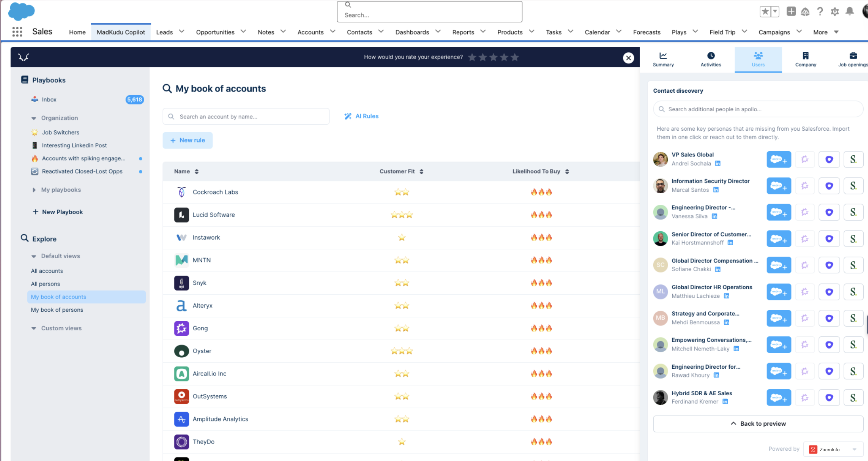This screenshot has width=868, height=461.
Task: Open the Salesforce app launcher grid
Action: (x=17, y=32)
